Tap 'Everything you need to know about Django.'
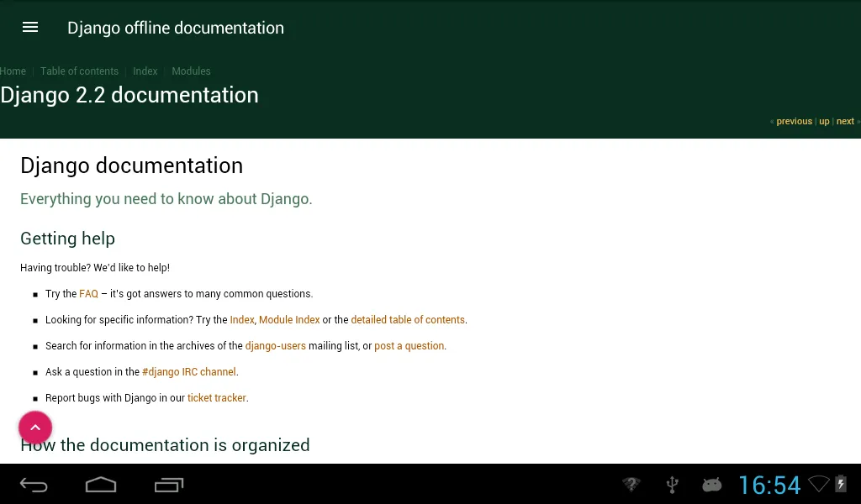Screen dimensions: 861x504 tap(166, 199)
